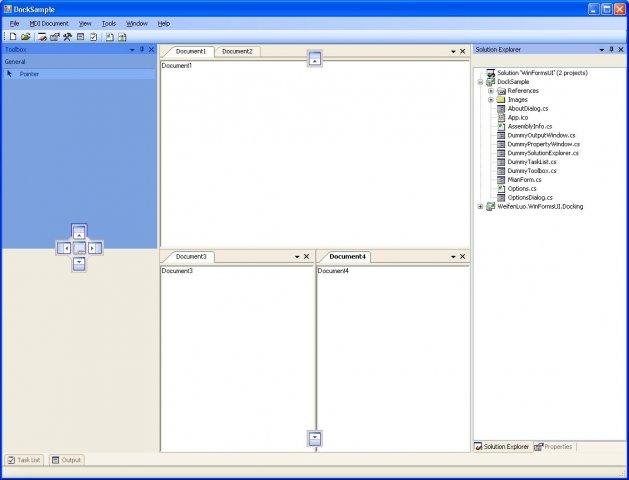Click the last layout toolbar icon

(x=122, y=37)
